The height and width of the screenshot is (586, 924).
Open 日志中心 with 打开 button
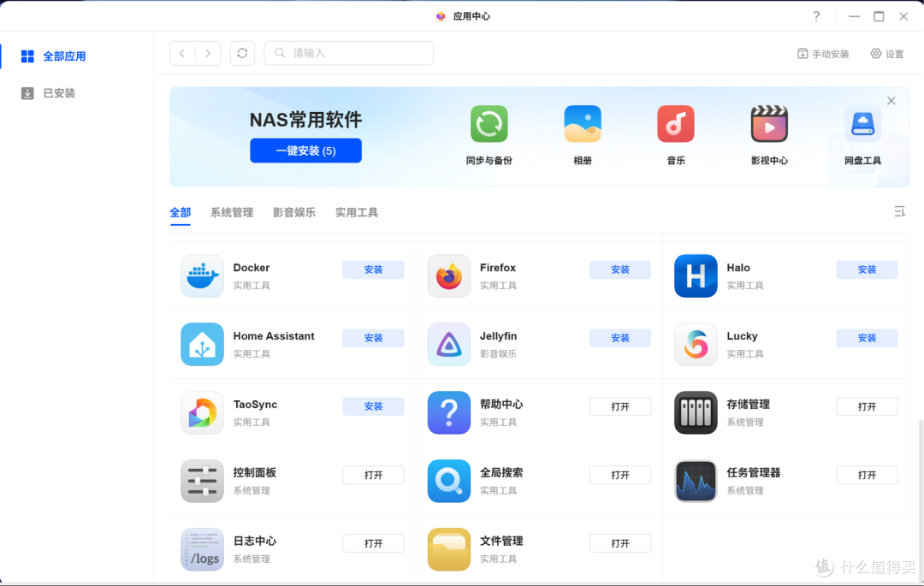(x=374, y=543)
